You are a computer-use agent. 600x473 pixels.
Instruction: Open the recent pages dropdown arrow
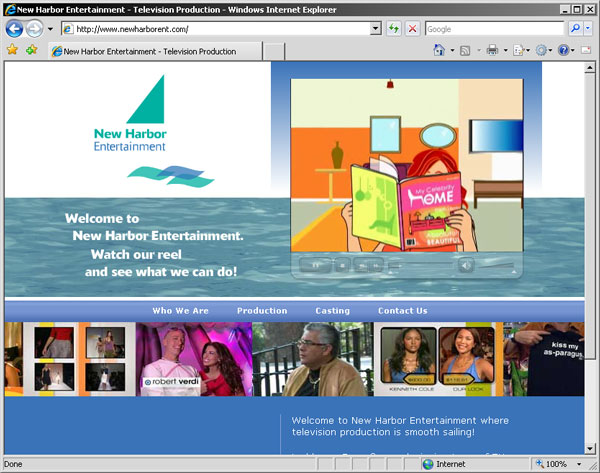tap(50, 29)
